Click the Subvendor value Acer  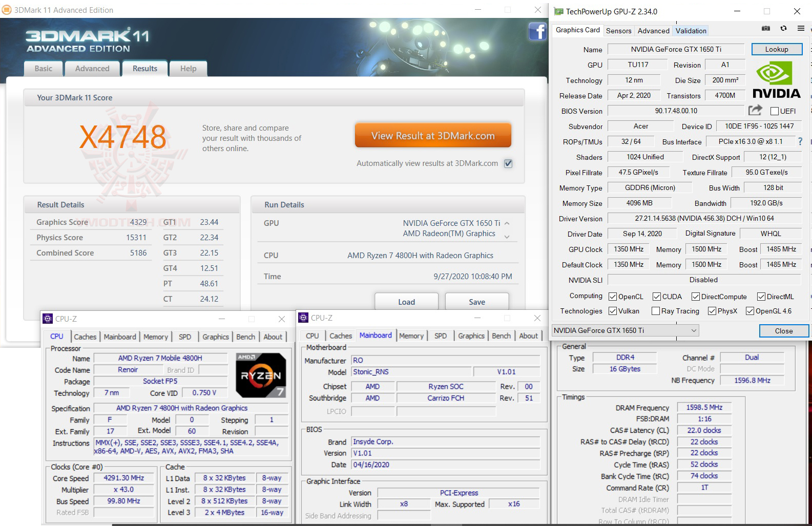641,126
